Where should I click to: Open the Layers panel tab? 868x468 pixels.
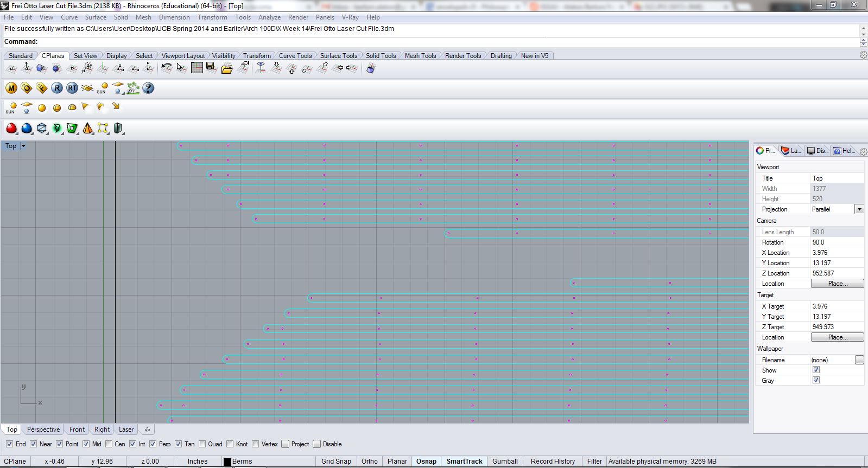pyautogui.click(x=791, y=151)
